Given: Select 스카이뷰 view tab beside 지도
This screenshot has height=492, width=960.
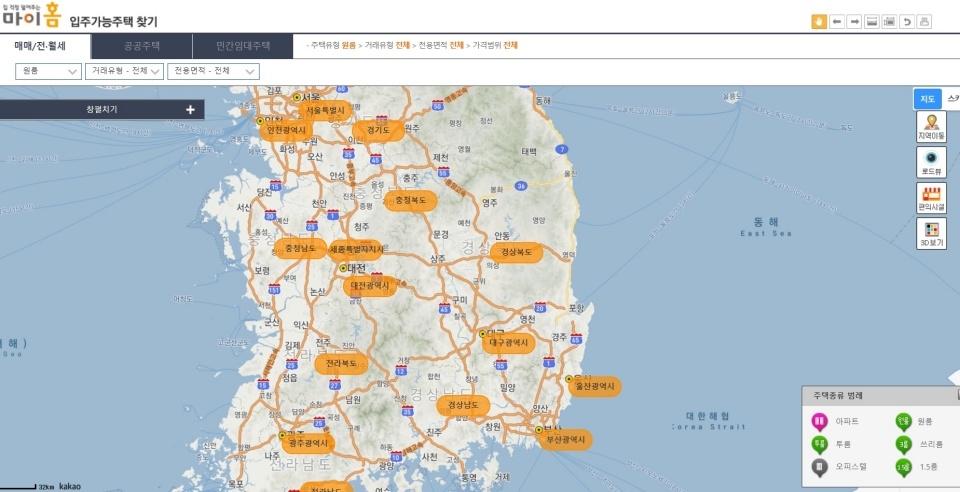Looking at the screenshot, I should (x=951, y=99).
